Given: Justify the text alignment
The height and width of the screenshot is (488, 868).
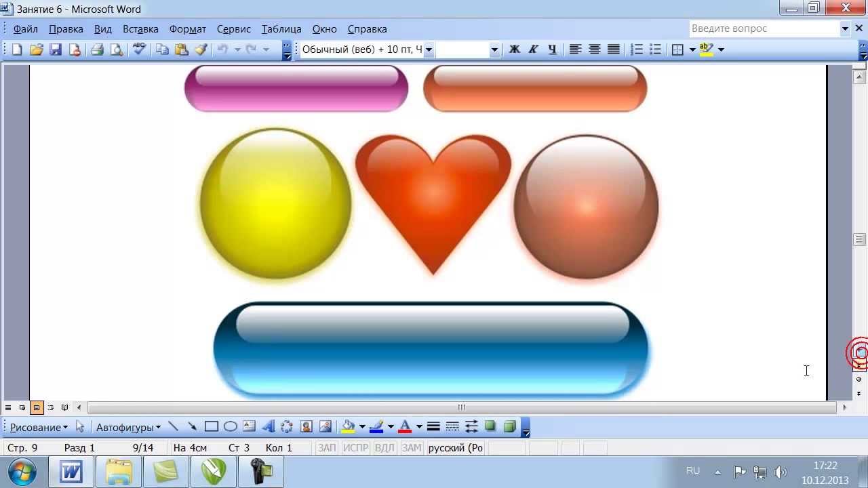Looking at the screenshot, I should (x=613, y=49).
